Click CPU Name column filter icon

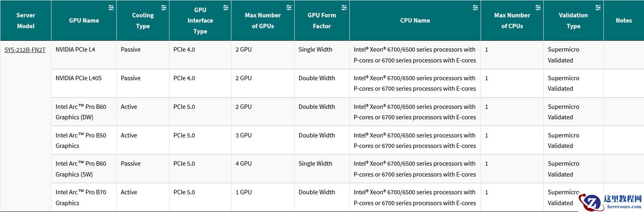tap(475, 8)
